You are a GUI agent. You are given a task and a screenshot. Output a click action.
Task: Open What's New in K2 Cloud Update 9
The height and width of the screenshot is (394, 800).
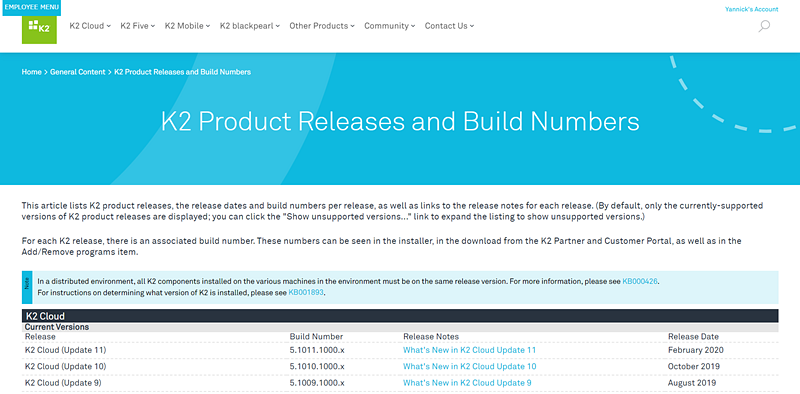point(467,383)
